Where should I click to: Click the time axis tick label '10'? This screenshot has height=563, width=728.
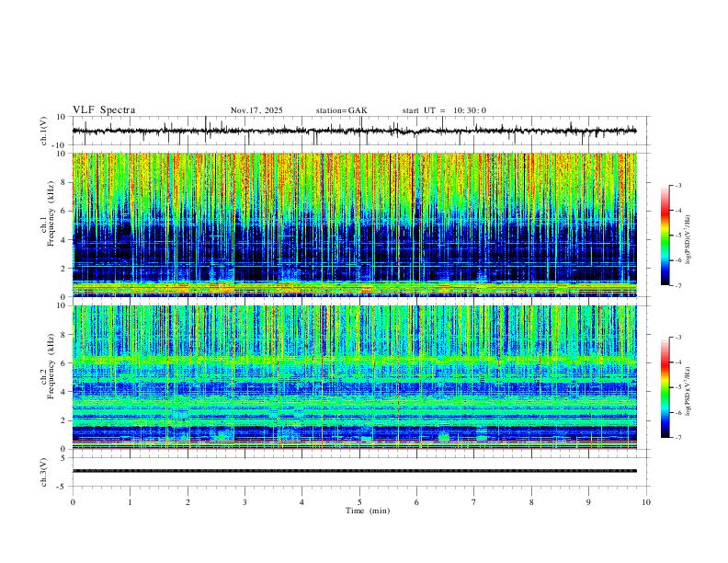coord(646,502)
